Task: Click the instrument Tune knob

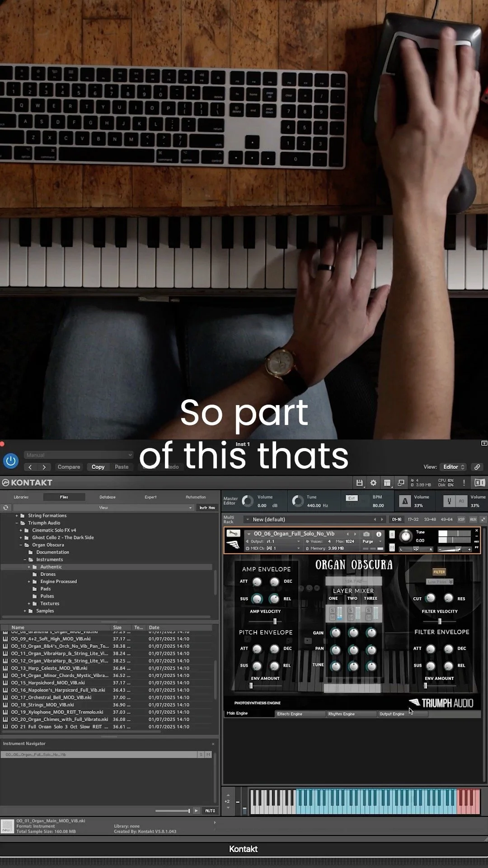Action: (406, 536)
